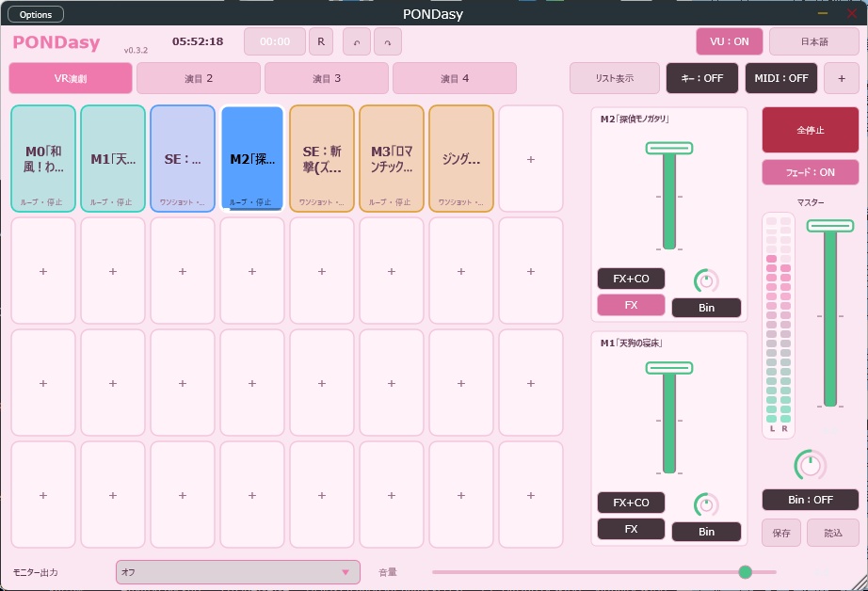Trigger the SE：斬撃 one-shot pad
Image resolution: width=868 pixels, height=591 pixels.
[322, 159]
